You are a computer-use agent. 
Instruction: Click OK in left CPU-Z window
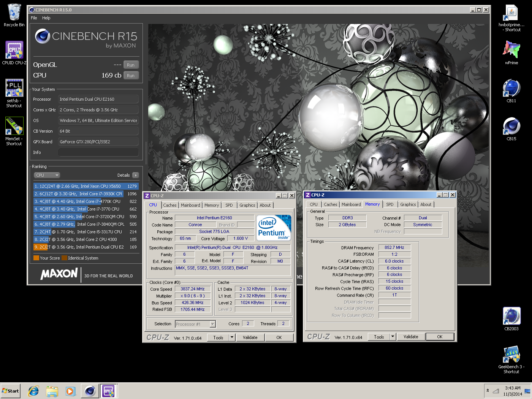pos(279,337)
